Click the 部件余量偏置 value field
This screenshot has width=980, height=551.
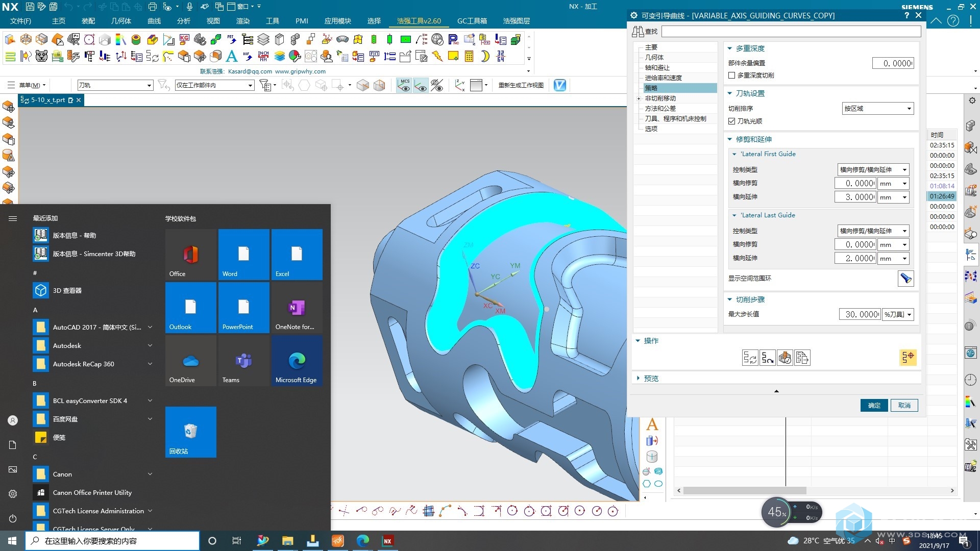(893, 63)
